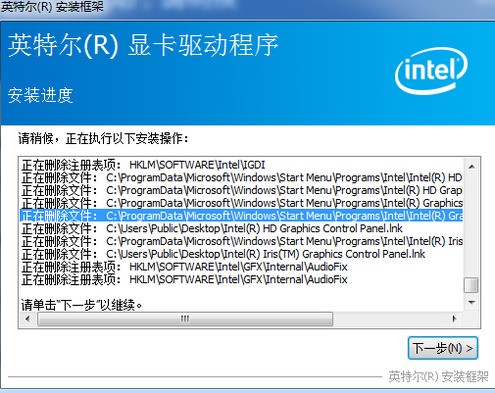Screen dimensions: 495x393
Task: Click the empty track right of horizontal thumb
Action: (390, 319)
